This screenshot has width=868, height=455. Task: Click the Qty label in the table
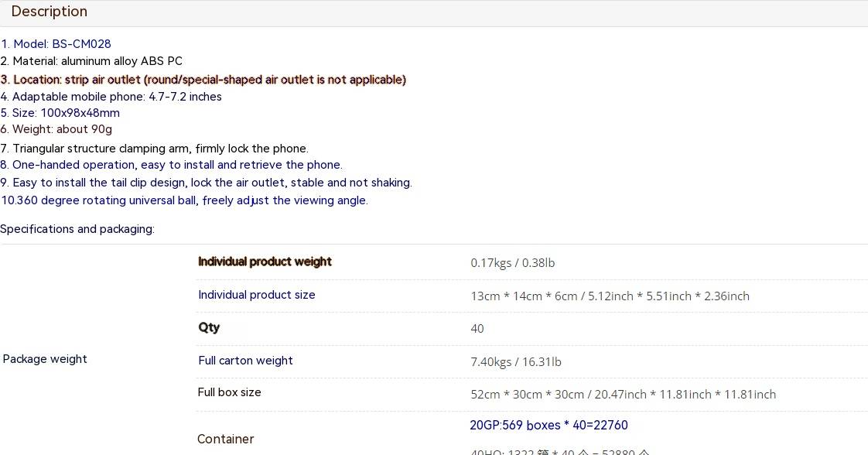point(209,327)
